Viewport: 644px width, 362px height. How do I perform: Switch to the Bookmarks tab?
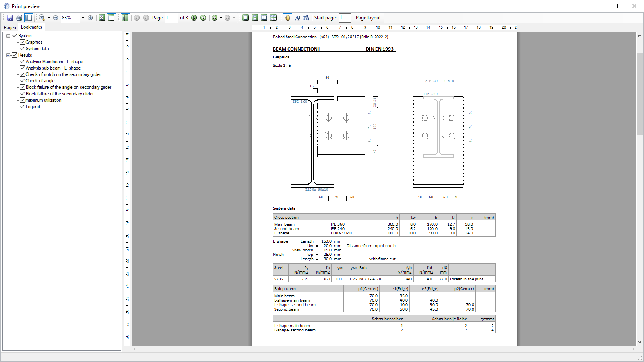tap(31, 27)
